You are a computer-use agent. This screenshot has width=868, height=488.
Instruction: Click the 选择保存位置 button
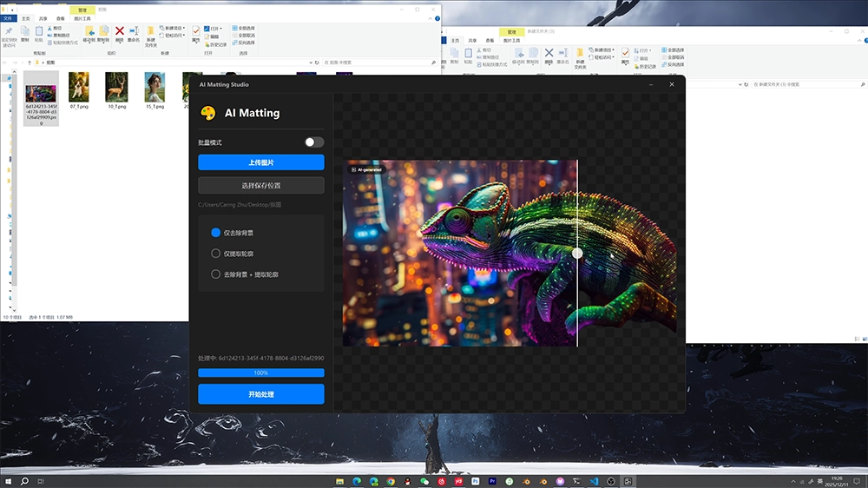point(260,185)
